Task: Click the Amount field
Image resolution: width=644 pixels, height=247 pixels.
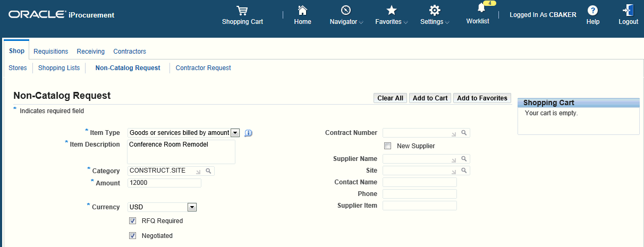Action: pyautogui.click(x=164, y=183)
